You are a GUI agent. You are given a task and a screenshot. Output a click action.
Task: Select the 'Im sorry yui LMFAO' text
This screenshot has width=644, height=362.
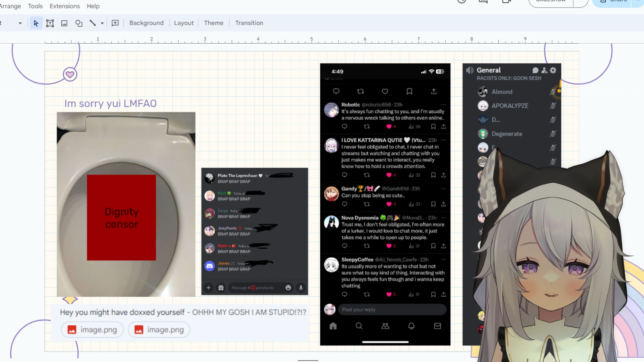pyautogui.click(x=110, y=104)
